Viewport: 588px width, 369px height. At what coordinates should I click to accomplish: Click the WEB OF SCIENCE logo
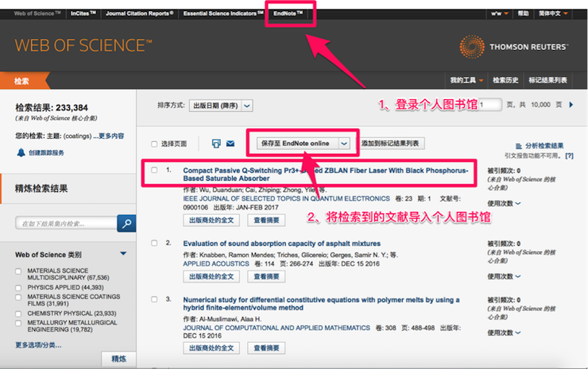pyautogui.click(x=83, y=46)
